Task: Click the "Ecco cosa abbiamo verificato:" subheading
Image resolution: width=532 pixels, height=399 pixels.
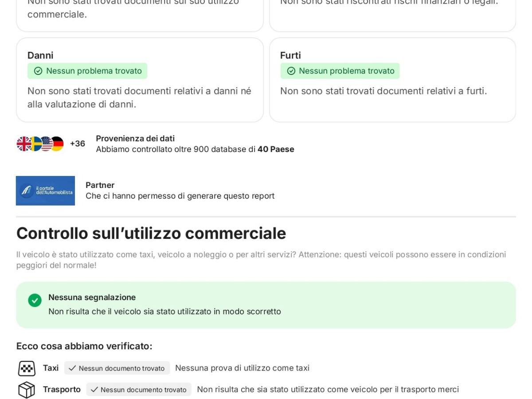Action: pos(84,346)
